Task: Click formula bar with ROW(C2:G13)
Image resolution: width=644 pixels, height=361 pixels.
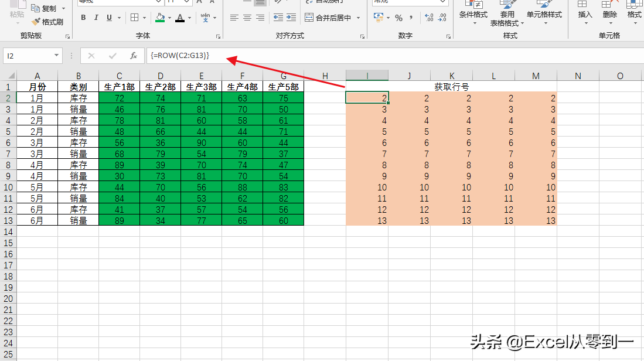Action: (x=395, y=56)
